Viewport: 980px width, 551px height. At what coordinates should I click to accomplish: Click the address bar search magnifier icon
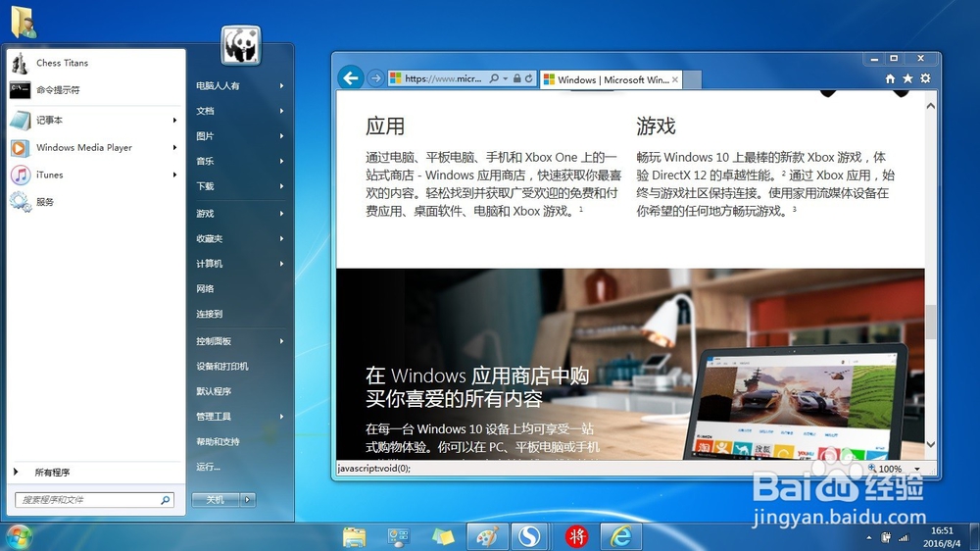[494, 78]
